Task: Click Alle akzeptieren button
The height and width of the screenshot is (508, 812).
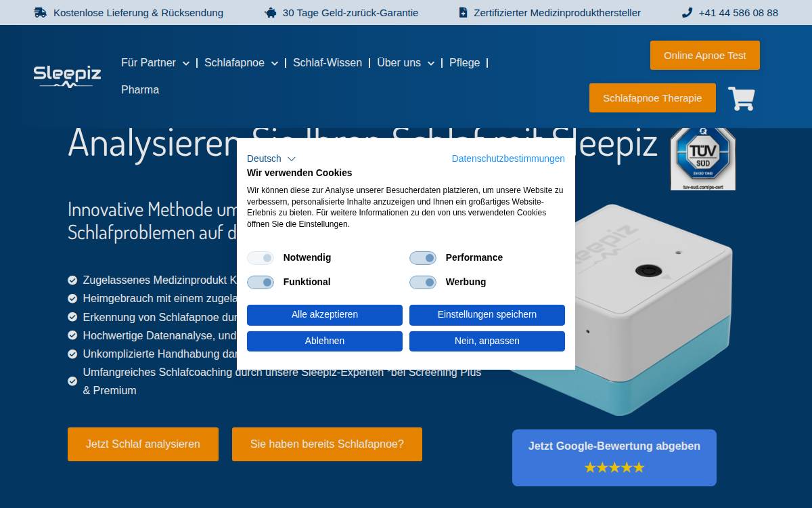Action: click(x=325, y=315)
